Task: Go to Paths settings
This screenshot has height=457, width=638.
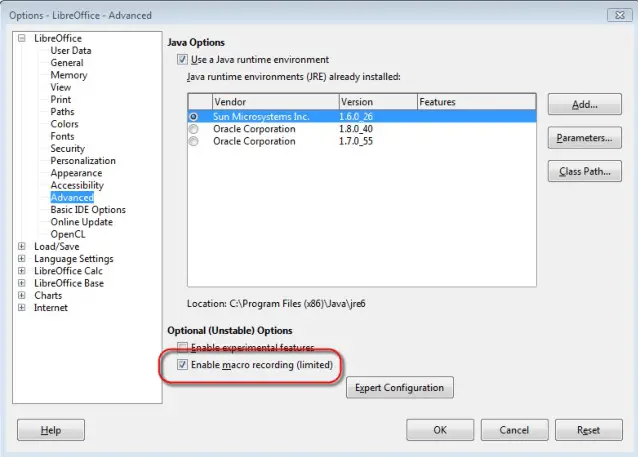Action: 62,112
